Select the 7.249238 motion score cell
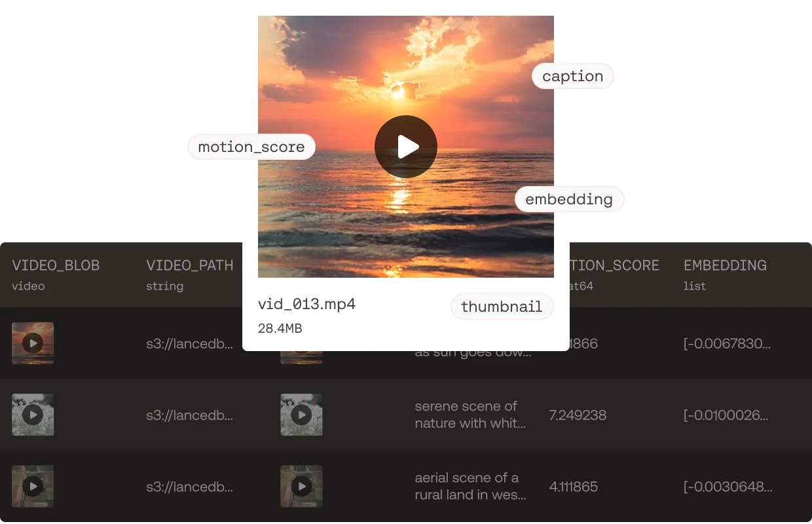Viewport: 812px width, 524px height. point(578,415)
